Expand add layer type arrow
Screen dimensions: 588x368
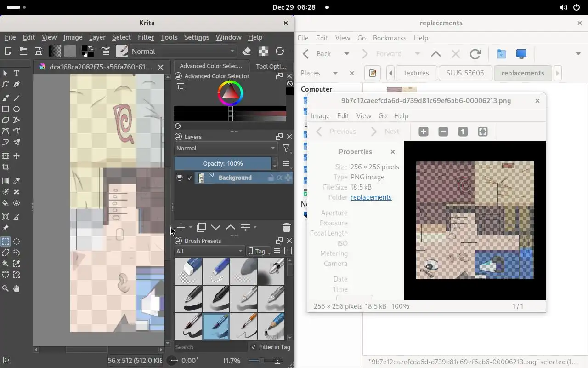coord(191,227)
